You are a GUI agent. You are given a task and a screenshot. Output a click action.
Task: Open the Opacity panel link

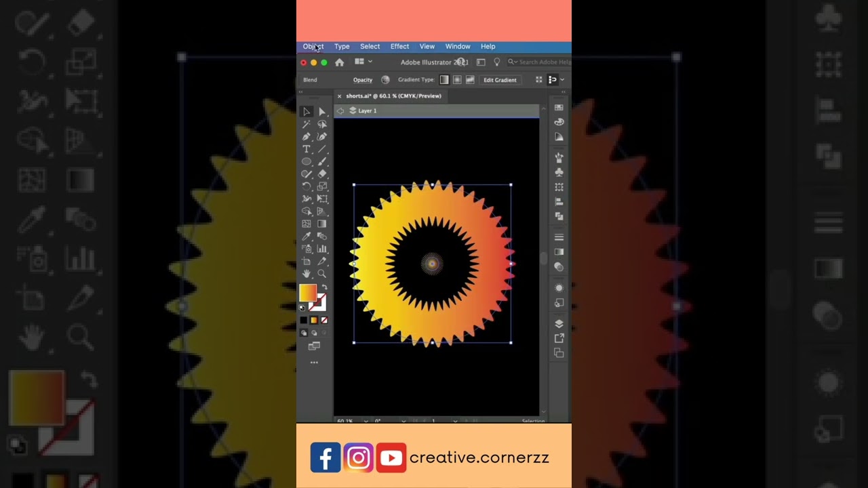pyautogui.click(x=363, y=80)
